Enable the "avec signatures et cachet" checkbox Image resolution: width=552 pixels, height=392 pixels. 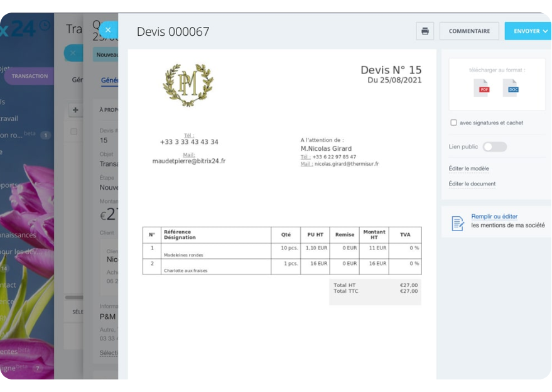453,122
